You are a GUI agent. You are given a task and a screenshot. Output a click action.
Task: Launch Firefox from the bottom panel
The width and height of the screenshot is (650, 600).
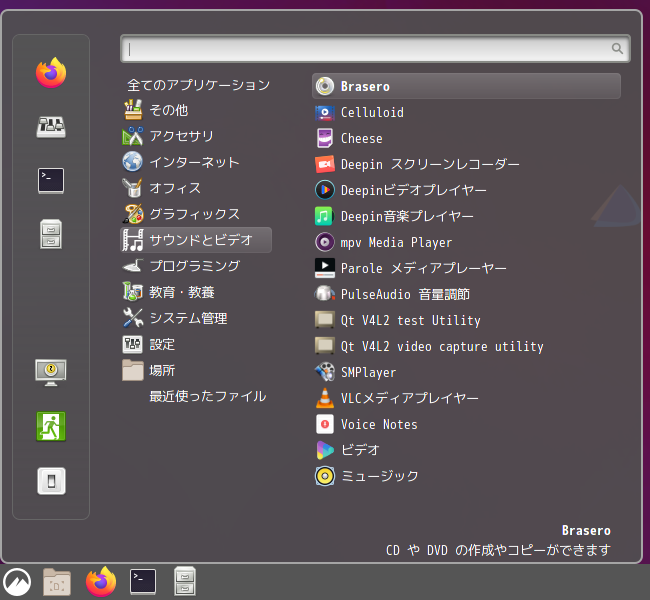point(101,582)
